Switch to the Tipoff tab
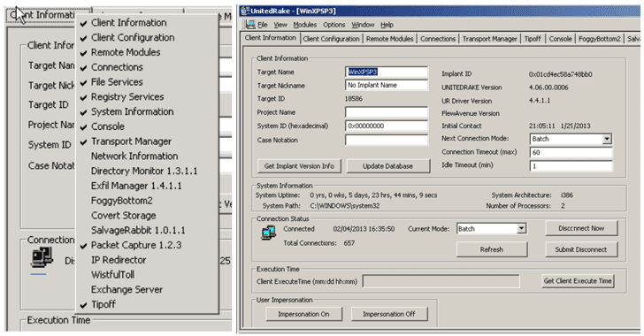The width and height of the screenshot is (644, 336). 533,39
